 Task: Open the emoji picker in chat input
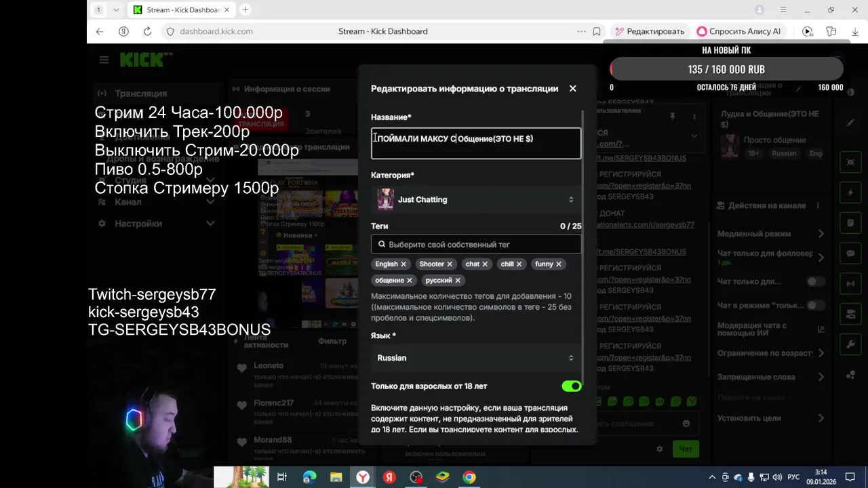click(686, 424)
